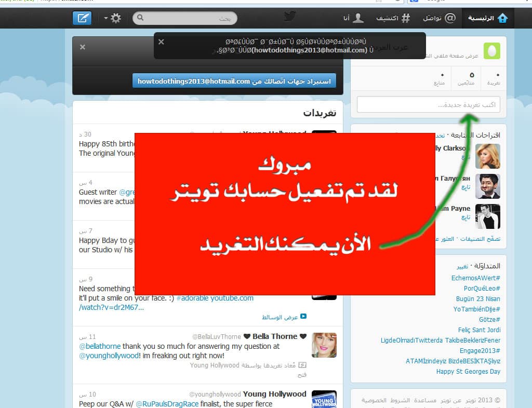Screen dimensions: 532x408
Task: Click the Twitter search field
Action: pos(185,18)
